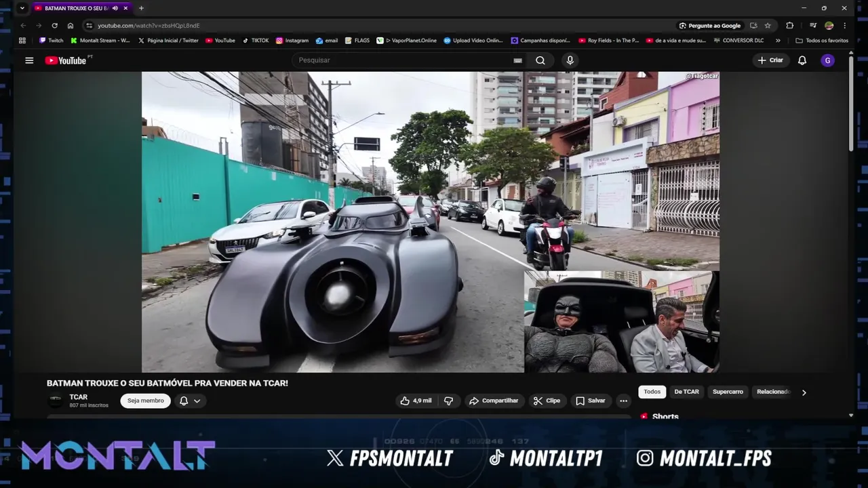This screenshot has height=488, width=868.
Task: Open Todos os favoritos folder
Action: pyautogui.click(x=822, y=41)
